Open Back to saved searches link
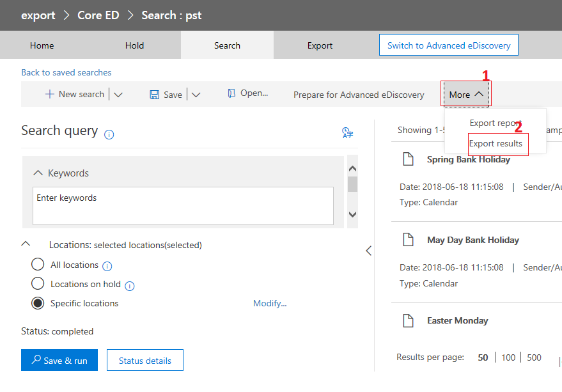 (66, 72)
